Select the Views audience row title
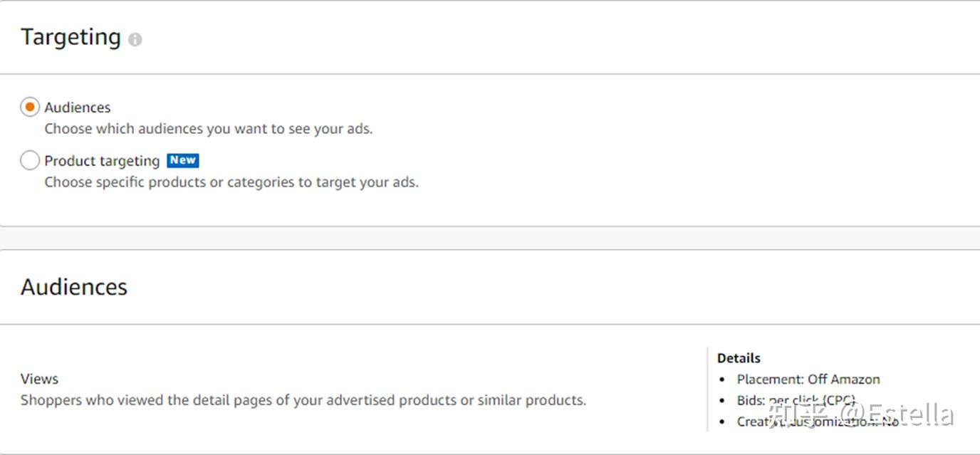This screenshot has width=980, height=455. pyautogui.click(x=40, y=379)
